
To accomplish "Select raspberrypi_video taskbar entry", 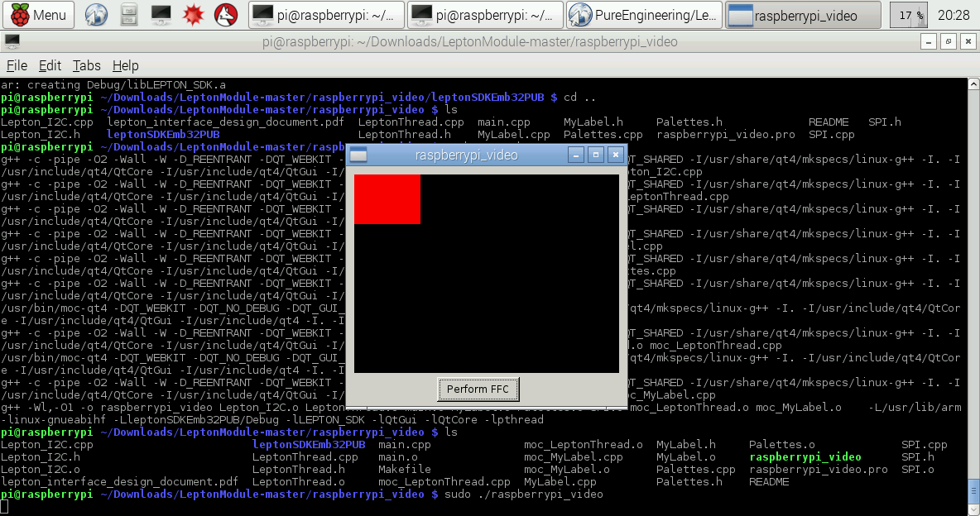I will pos(803,15).
